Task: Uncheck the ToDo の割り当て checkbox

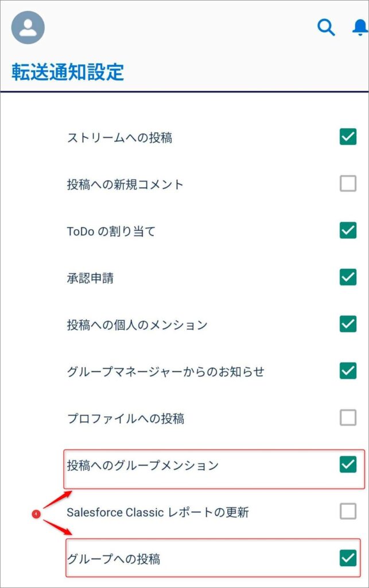Action: [348, 230]
